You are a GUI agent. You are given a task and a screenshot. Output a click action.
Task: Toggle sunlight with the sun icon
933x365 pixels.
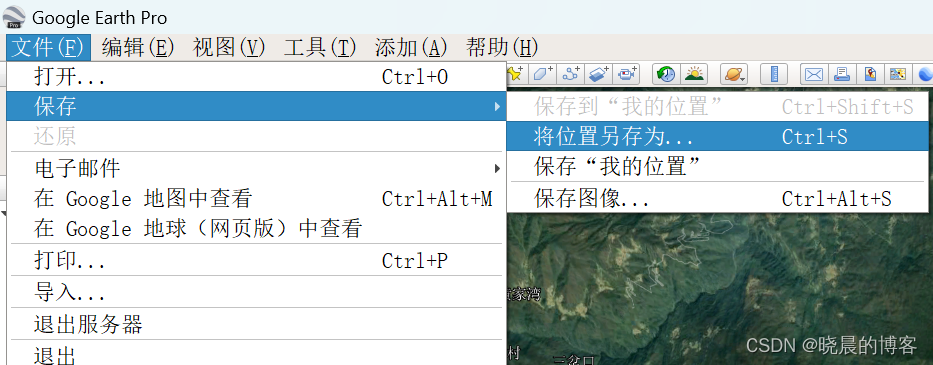(694, 74)
